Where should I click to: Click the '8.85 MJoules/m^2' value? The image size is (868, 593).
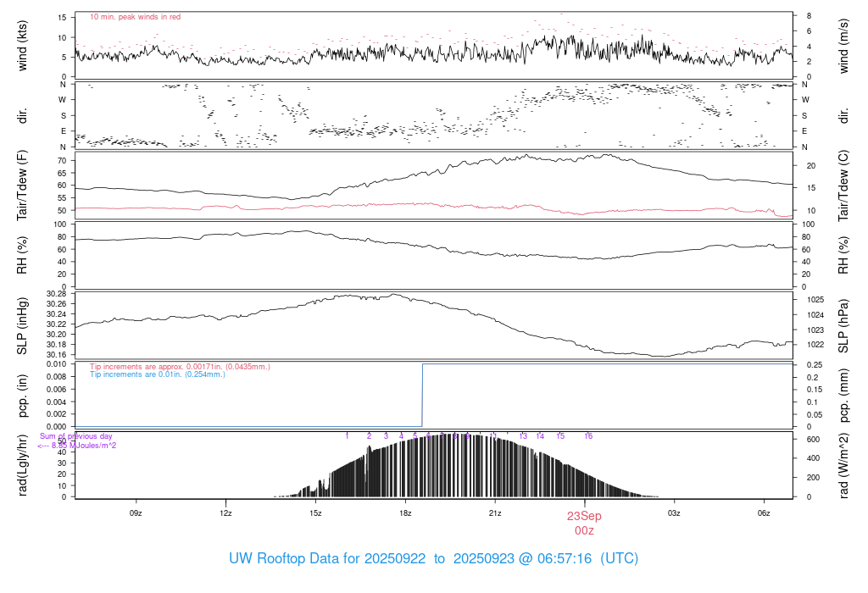pyautogui.click(x=84, y=446)
